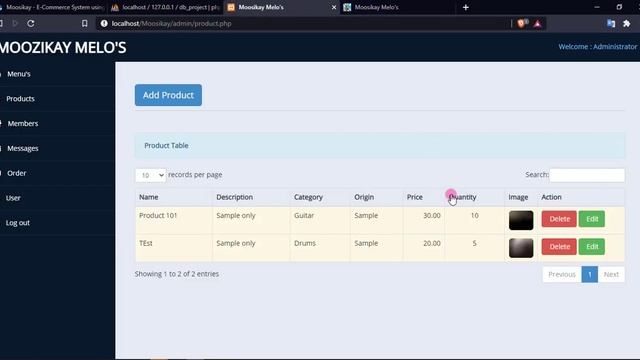Screen dimensions: 640x360
Task: Click the Next pagination button
Action: 611,274
